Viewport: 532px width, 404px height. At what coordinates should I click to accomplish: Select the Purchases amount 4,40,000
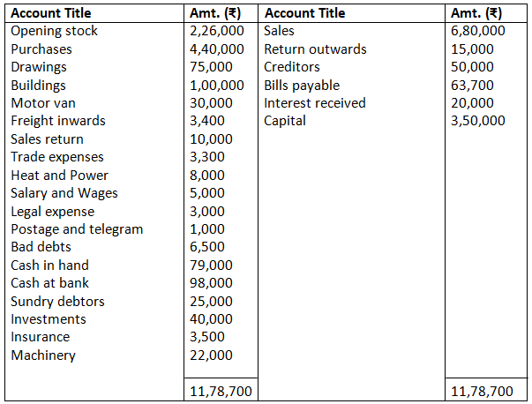pyautogui.click(x=217, y=49)
